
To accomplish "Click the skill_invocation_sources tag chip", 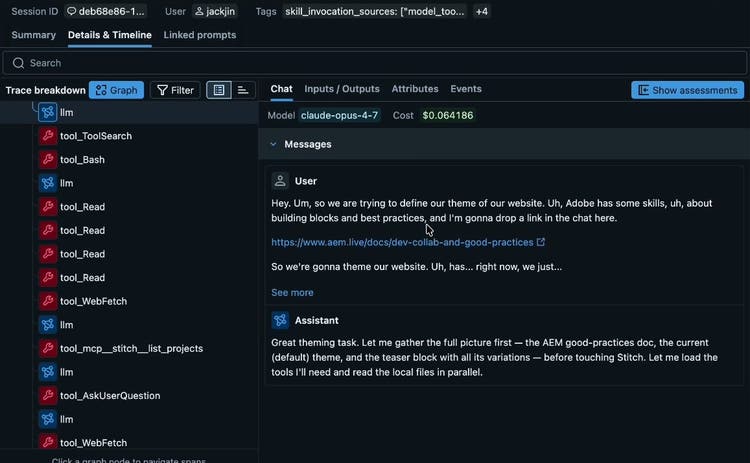I will (x=375, y=11).
